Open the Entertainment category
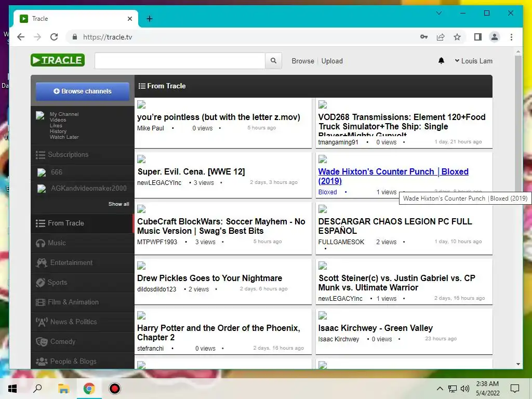Image resolution: width=532 pixels, height=399 pixels. pos(83,262)
